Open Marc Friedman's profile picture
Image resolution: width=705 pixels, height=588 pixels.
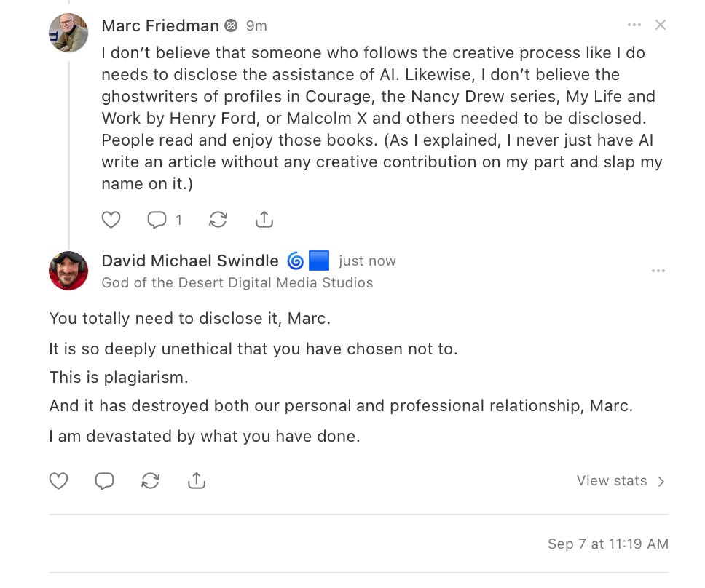68,33
